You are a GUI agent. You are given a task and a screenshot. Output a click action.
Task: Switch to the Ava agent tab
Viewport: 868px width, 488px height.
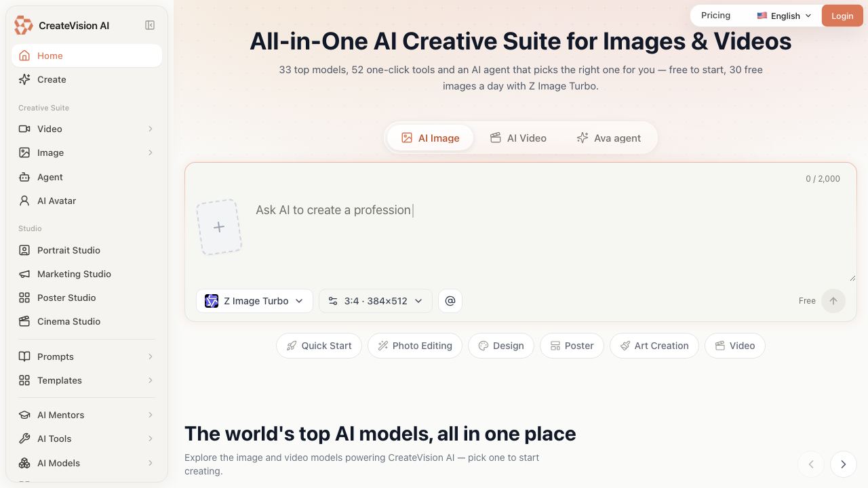pos(608,138)
